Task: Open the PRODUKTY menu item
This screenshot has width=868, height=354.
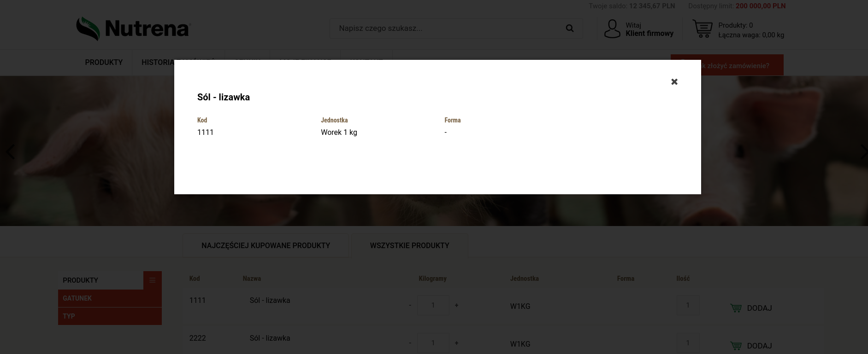Action: click(x=104, y=62)
